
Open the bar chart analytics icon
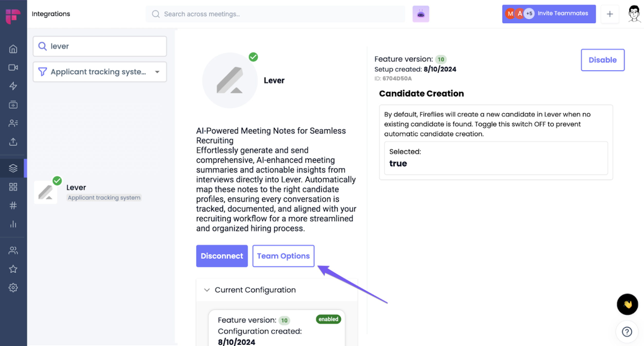point(13,224)
